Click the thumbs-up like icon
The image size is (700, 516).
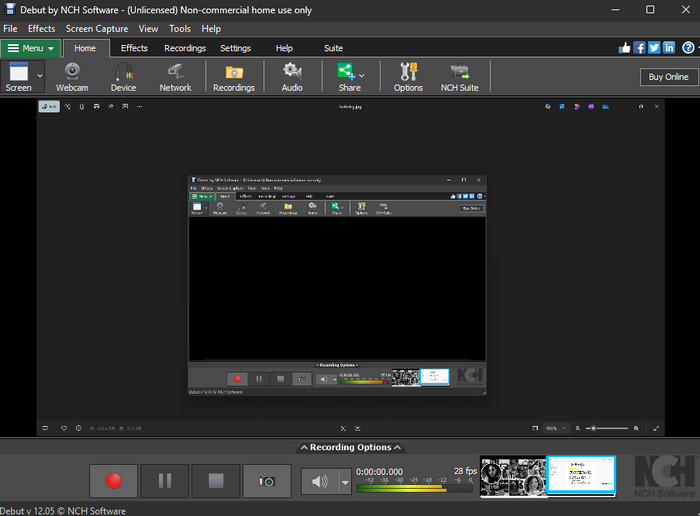[x=625, y=48]
